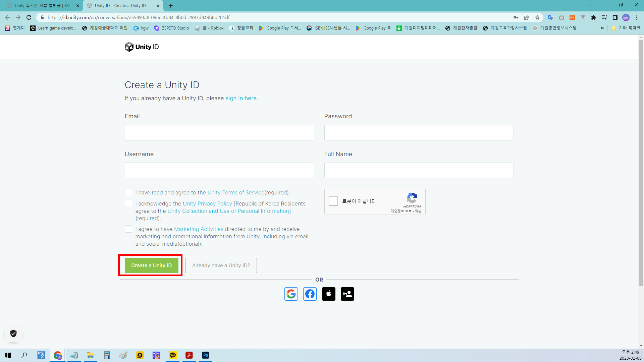
Task: Go forward with browser forward arrow
Action: click(18, 17)
